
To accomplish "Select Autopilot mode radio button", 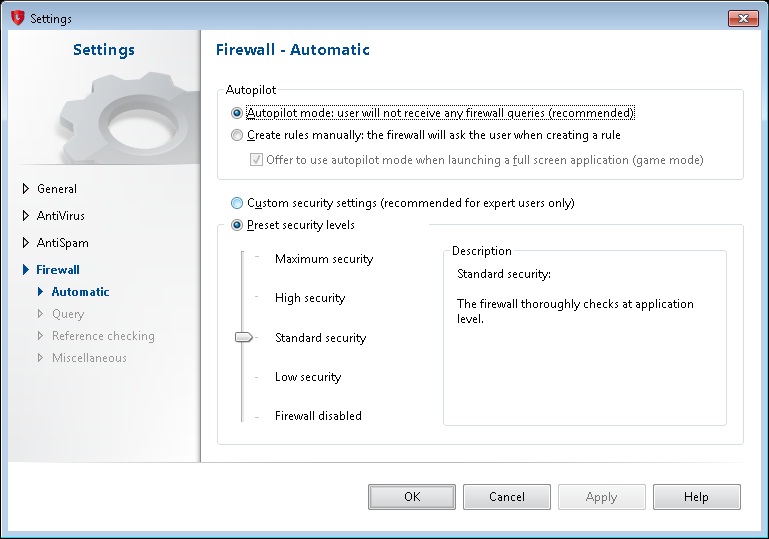I will (237, 114).
